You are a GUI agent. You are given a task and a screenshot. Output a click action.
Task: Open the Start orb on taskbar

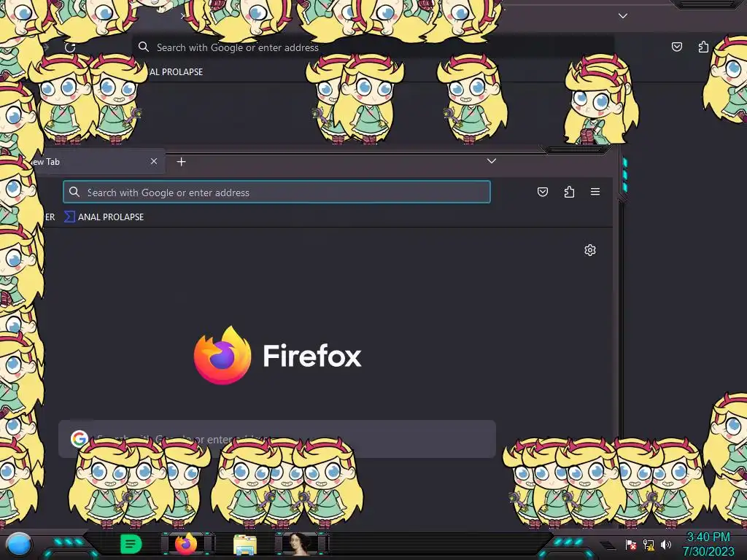pos(18,545)
